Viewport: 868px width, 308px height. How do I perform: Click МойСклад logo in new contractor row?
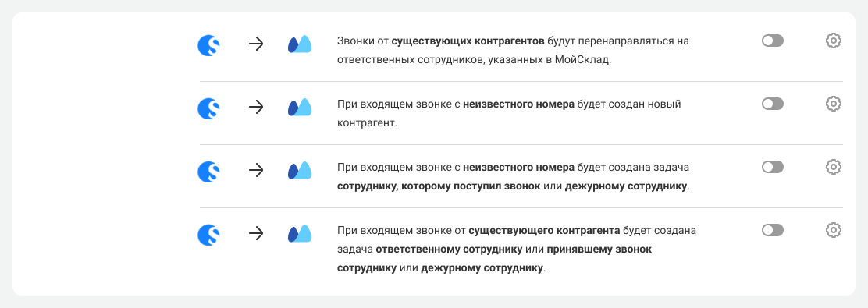[300, 108]
